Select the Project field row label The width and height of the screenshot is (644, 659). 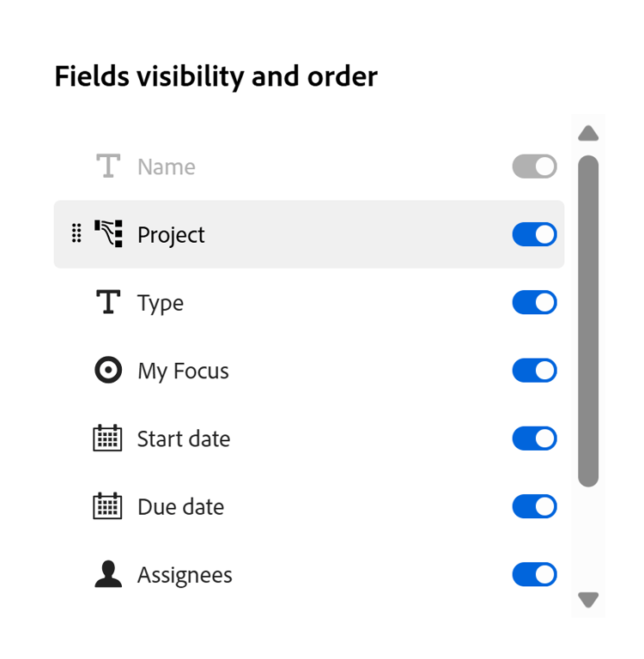coord(171,235)
